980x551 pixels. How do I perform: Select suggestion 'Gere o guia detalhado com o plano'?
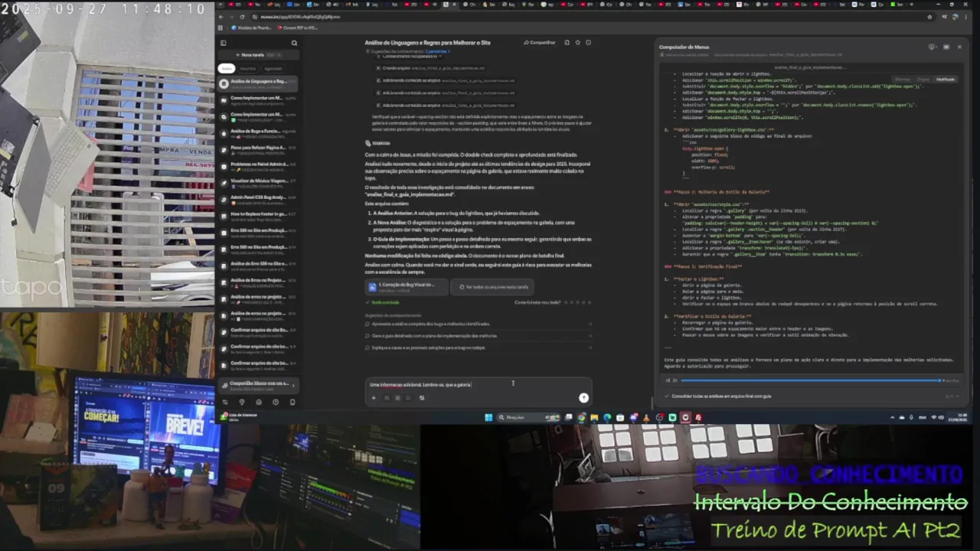478,336
